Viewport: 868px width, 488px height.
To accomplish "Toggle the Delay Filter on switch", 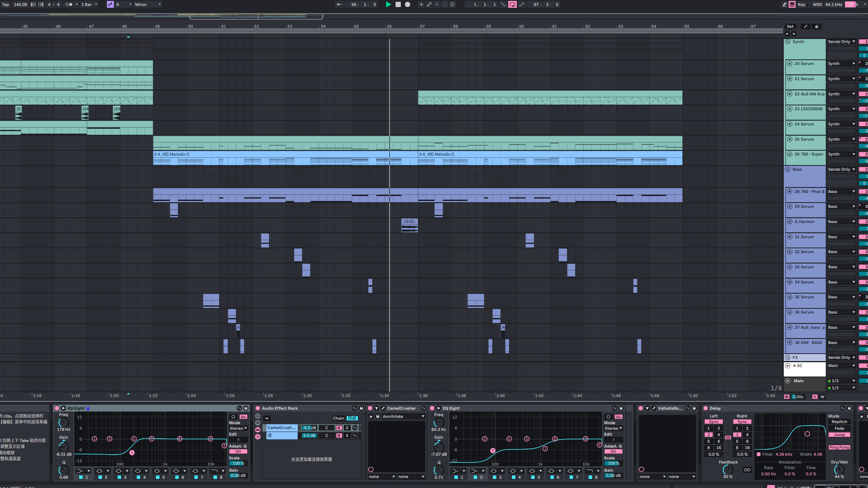I will [x=759, y=454].
